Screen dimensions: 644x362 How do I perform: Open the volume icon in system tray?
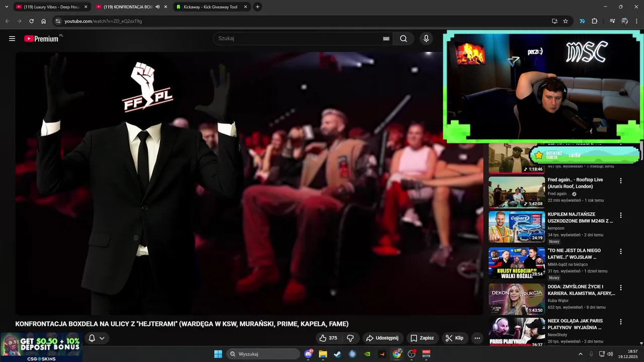point(610,354)
